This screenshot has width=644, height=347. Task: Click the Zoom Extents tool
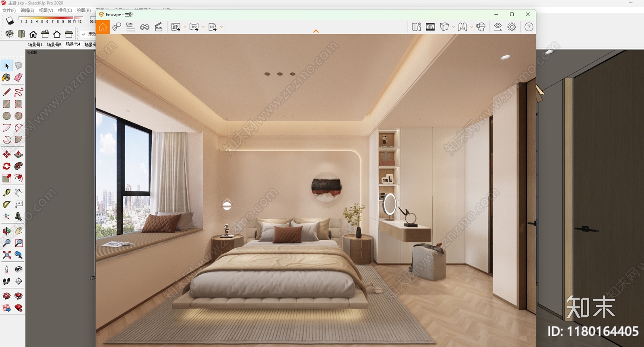tap(6, 255)
